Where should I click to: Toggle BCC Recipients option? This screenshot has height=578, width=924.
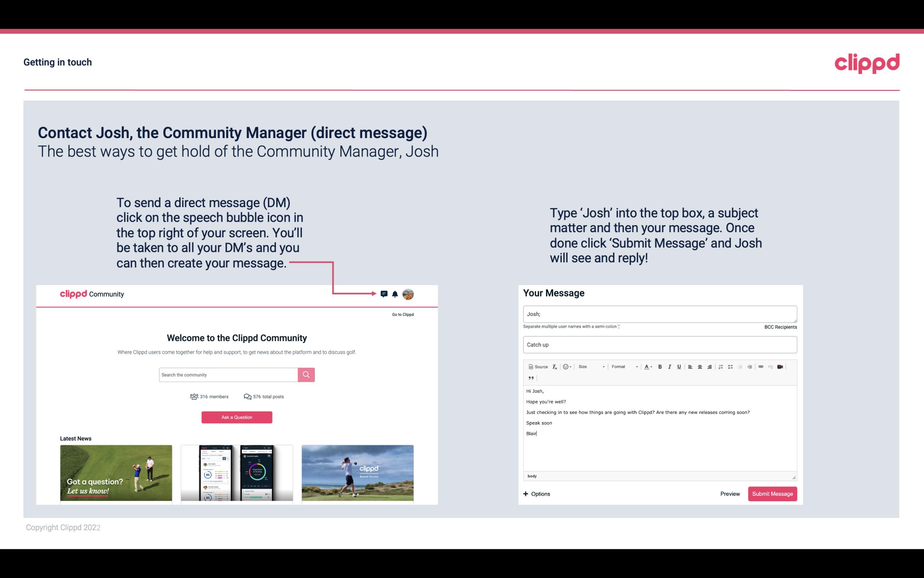(x=780, y=327)
